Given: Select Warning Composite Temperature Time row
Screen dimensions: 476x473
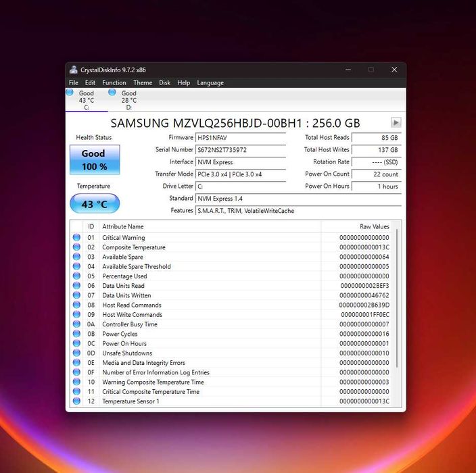Looking at the screenshot, I should click(231, 382).
